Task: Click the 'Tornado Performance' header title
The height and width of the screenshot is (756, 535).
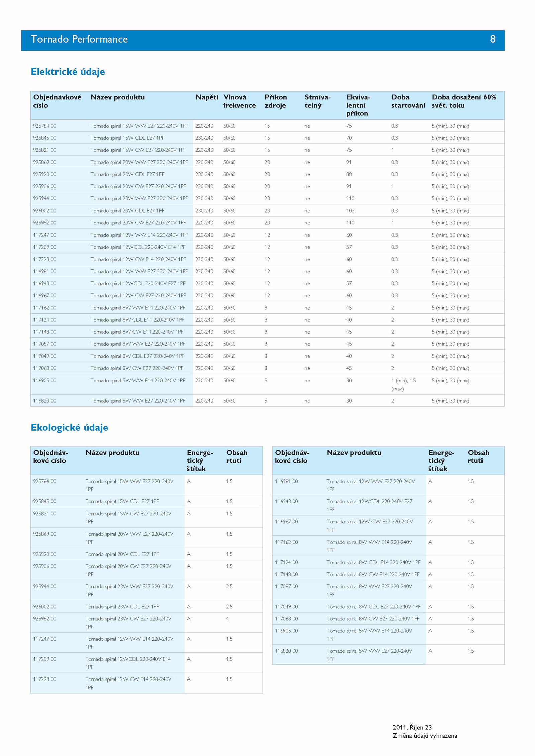Action: click(79, 39)
